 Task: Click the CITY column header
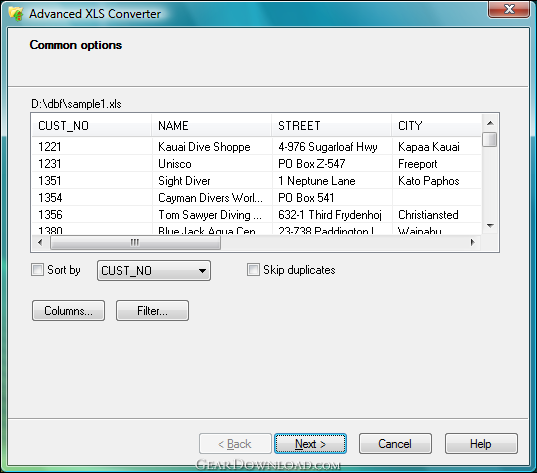(437, 126)
